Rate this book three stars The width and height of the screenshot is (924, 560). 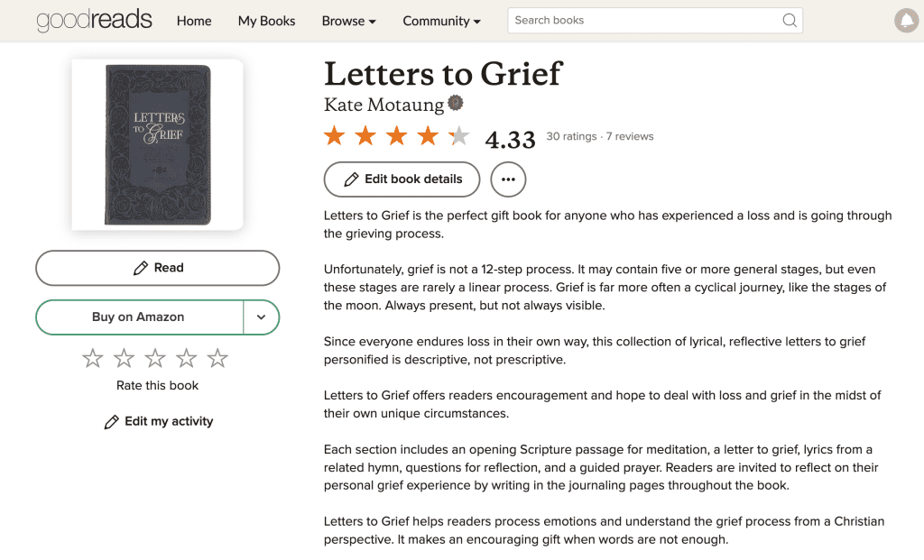pyautogui.click(x=154, y=358)
